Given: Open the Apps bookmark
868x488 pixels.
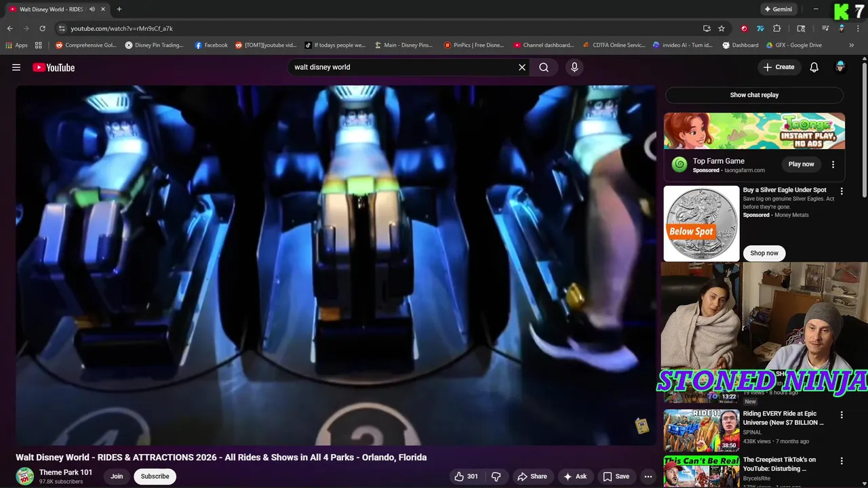Looking at the screenshot, I should (17, 45).
